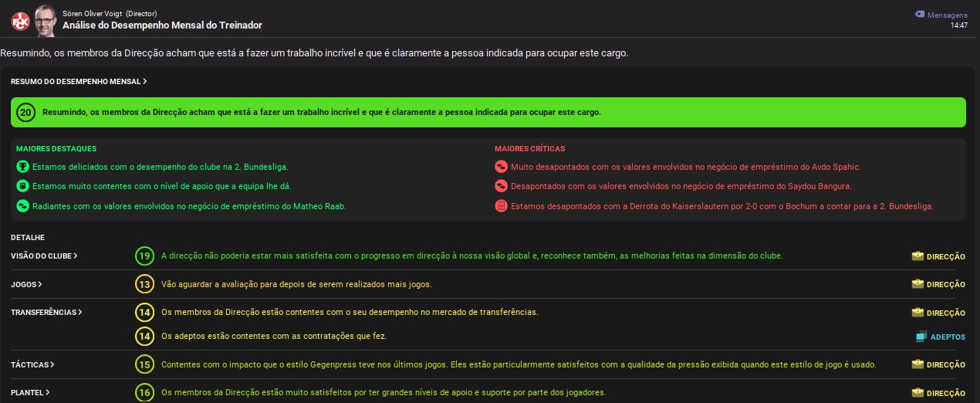Select the Bochum 2-0 defeat criticism text
980x403 pixels.
coord(722,206)
